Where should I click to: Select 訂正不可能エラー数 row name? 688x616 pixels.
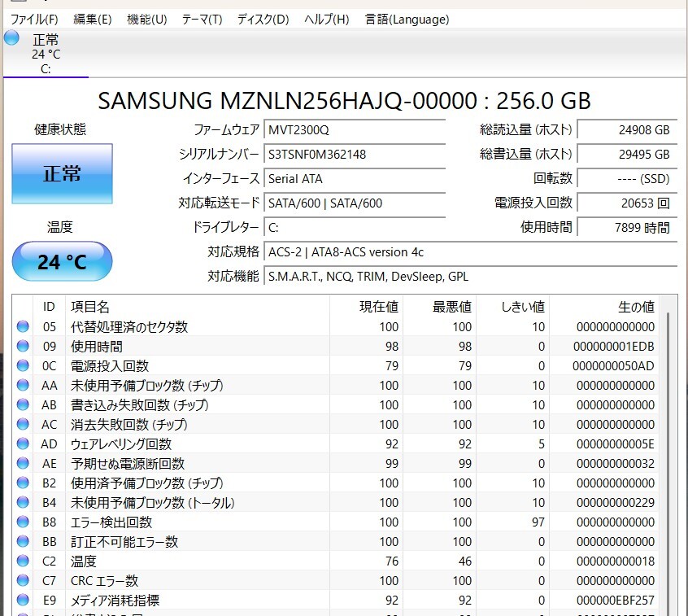point(124,542)
